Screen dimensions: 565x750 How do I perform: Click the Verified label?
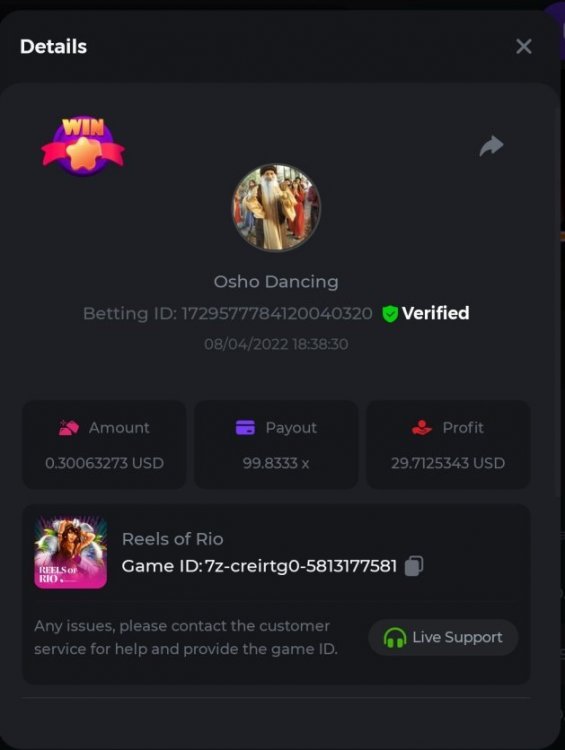click(x=435, y=313)
